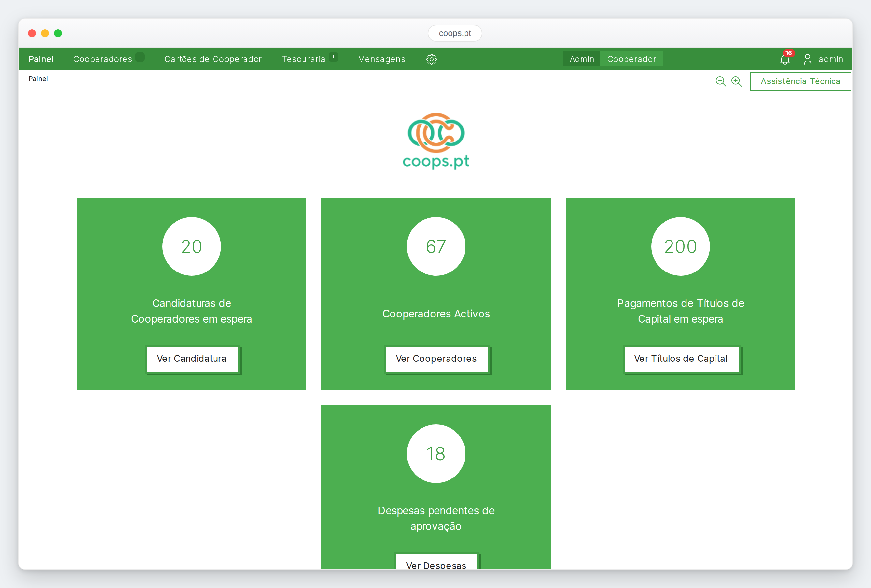The width and height of the screenshot is (871, 588).
Task: Switch to Cooperador mode
Action: [x=631, y=59]
